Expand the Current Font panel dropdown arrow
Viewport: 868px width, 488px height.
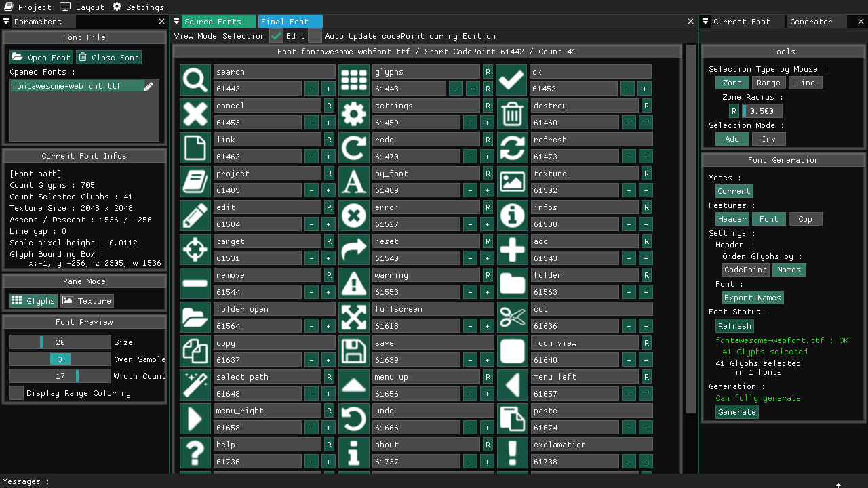(x=705, y=22)
